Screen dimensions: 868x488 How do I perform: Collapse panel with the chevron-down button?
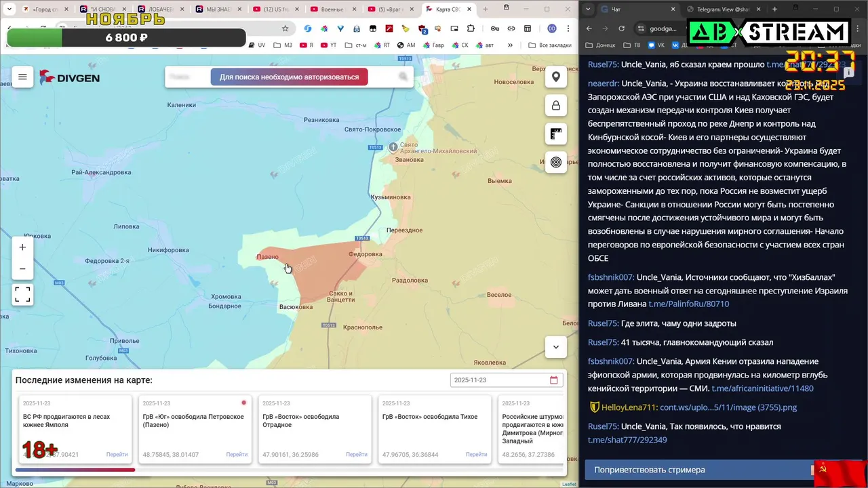tap(556, 347)
